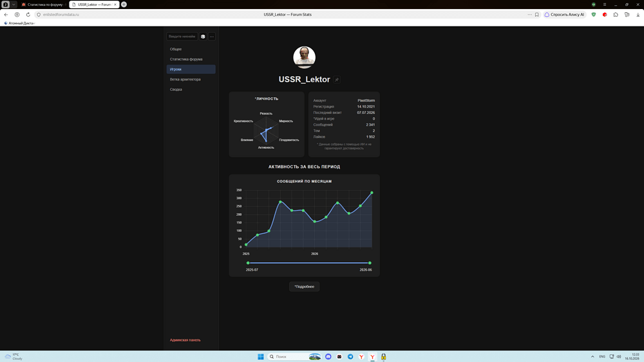The image size is (644, 362).
Task: Click the green profile icon in title bar
Action: 594,5
